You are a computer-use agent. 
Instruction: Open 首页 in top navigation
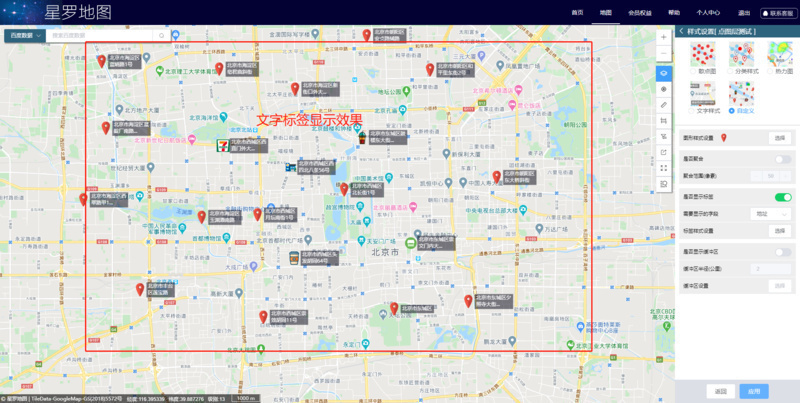click(x=577, y=13)
